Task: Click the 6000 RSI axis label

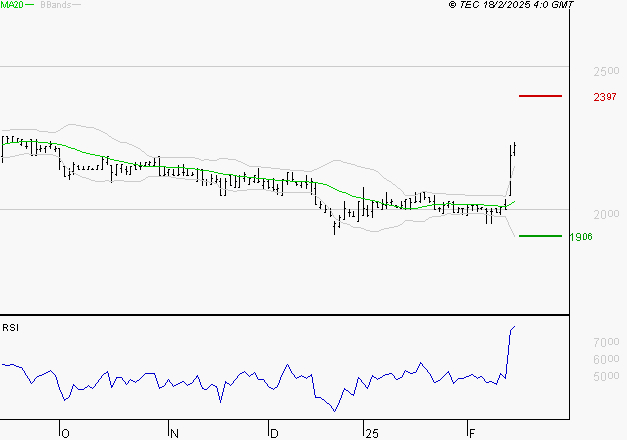Action: 606,359
